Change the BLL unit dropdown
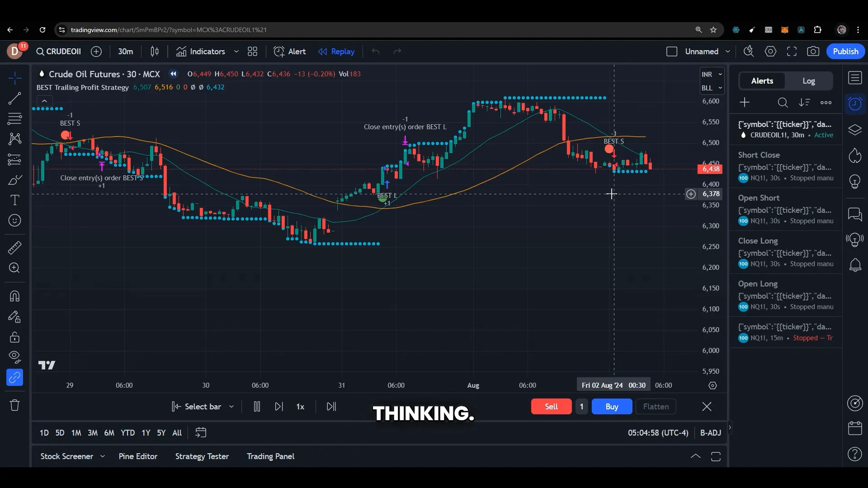The width and height of the screenshot is (868, 488). pyautogui.click(x=712, y=88)
